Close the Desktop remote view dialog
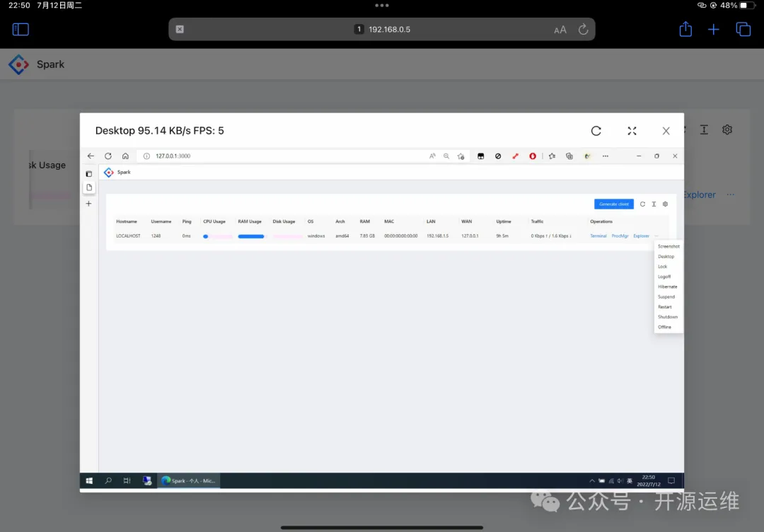 click(x=666, y=131)
